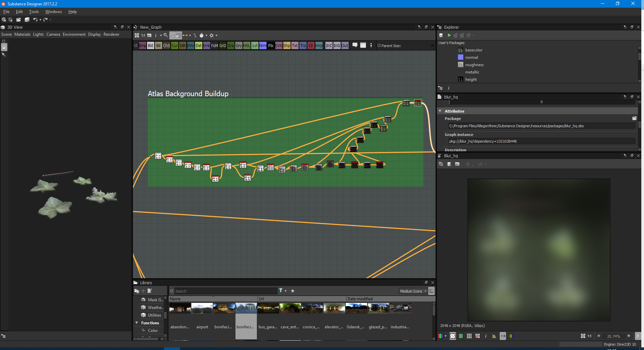
Task: Open the Tools menu
Action: tap(34, 12)
